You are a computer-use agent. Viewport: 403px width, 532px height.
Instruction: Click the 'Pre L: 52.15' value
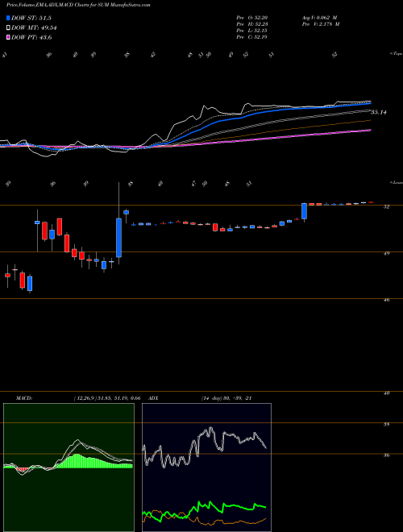pos(252,31)
